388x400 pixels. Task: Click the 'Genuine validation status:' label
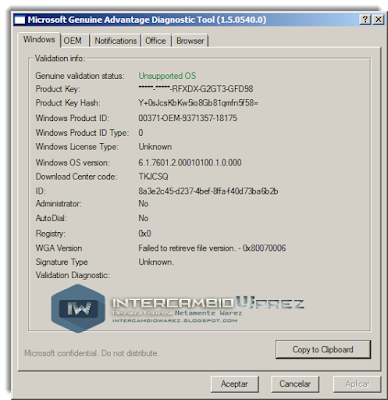click(x=80, y=76)
